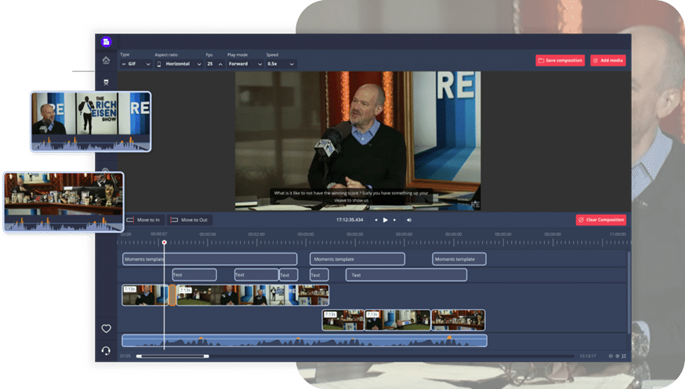Select first clip on lower video track
Viewport: 685px width, 389px height.
343,320
